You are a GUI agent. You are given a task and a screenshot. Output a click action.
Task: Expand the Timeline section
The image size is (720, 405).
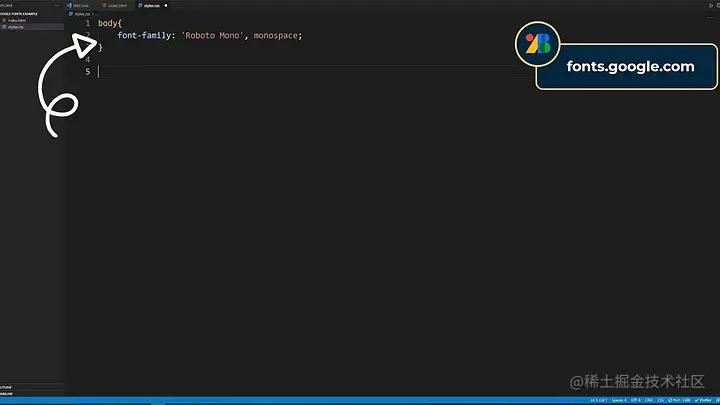pos(6,394)
